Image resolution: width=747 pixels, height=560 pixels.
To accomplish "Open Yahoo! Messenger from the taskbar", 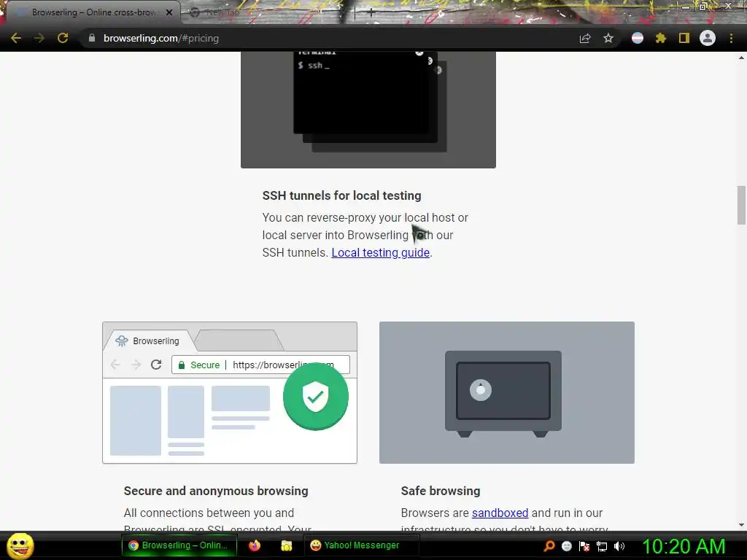I will point(361,545).
